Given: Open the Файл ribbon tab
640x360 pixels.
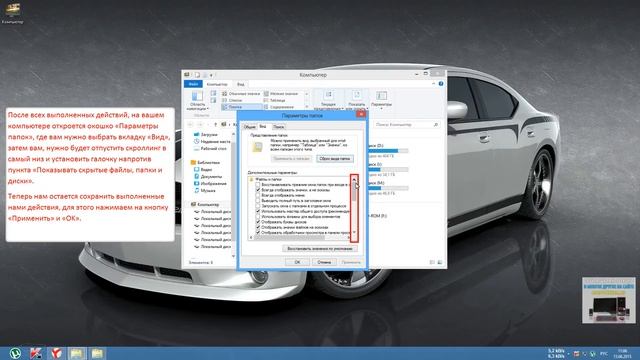Looking at the screenshot, I should [x=193, y=84].
